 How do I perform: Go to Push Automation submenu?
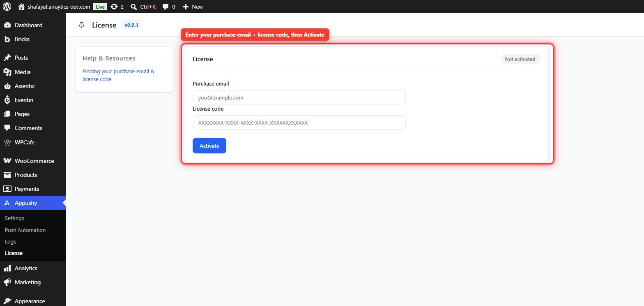(x=25, y=230)
